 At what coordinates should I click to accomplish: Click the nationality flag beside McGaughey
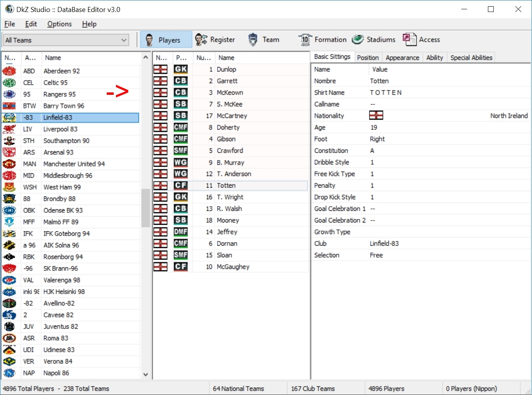click(x=160, y=267)
